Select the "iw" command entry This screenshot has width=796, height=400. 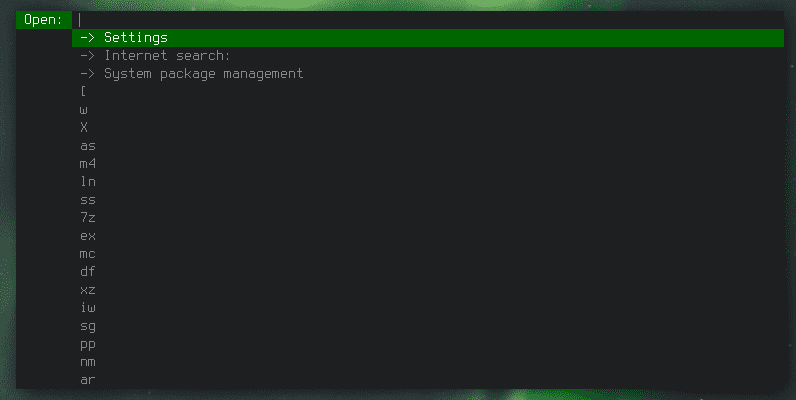(428, 308)
